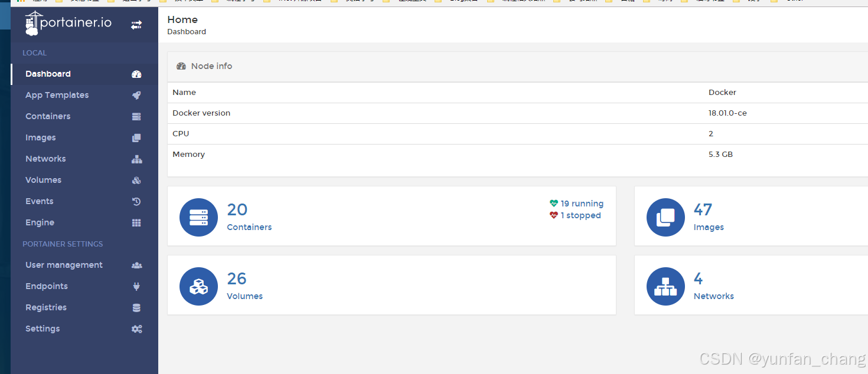This screenshot has width=868, height=374.
Task: Click the '19 running' status text
Action: pos(582,204)
